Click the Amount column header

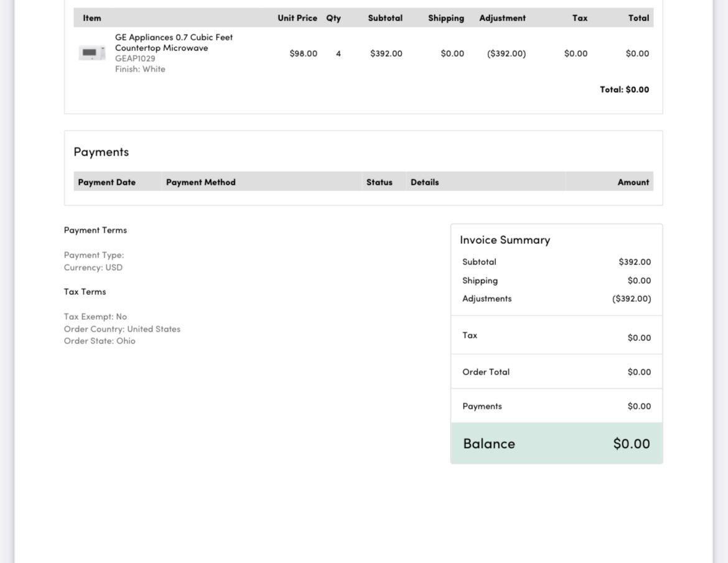point(633,182)
